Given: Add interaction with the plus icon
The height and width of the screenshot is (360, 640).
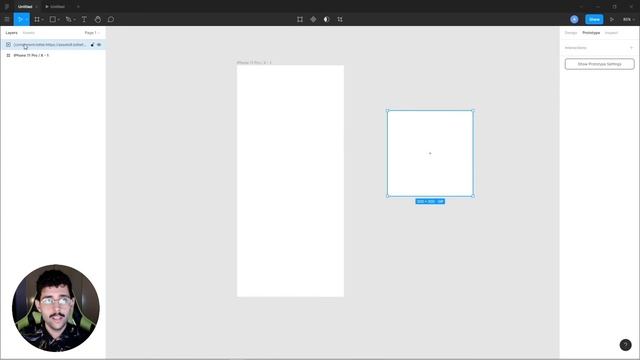Looking at the screenshot, I should (x=631, y=48).
